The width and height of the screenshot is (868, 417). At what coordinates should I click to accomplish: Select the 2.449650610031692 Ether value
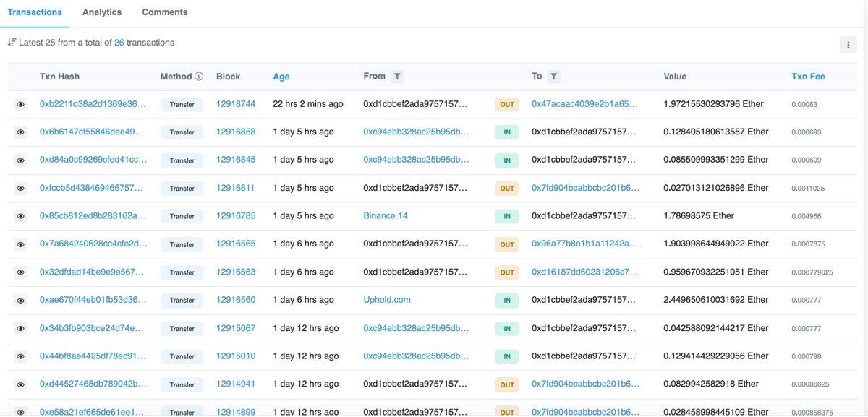[x=716, y=300]
